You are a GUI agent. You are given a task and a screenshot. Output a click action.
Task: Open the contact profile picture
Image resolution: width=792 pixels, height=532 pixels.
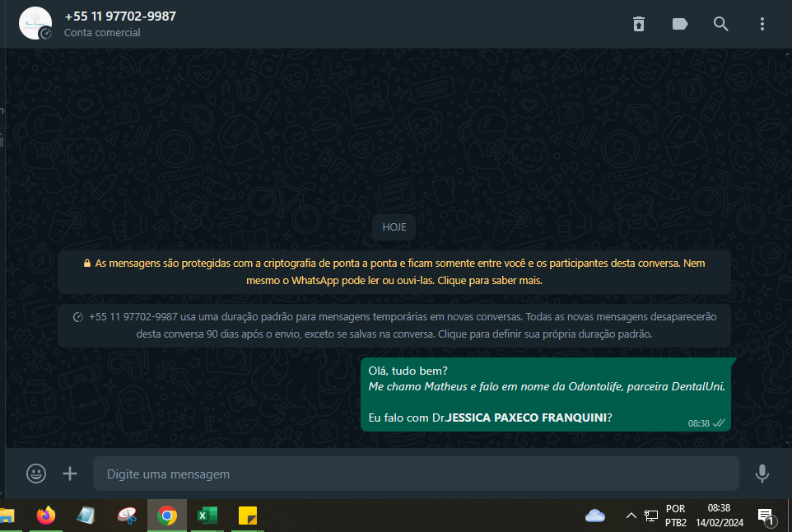point(35,23)
